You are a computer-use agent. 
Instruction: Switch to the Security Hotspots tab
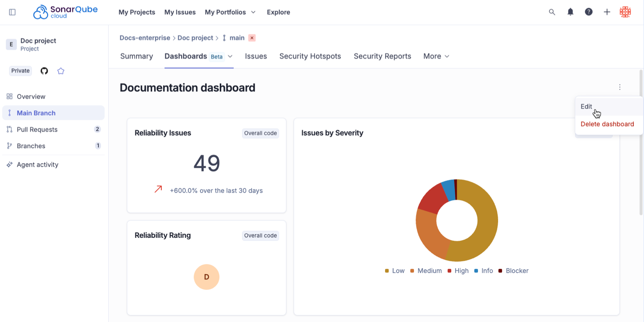tap(310, 56)
